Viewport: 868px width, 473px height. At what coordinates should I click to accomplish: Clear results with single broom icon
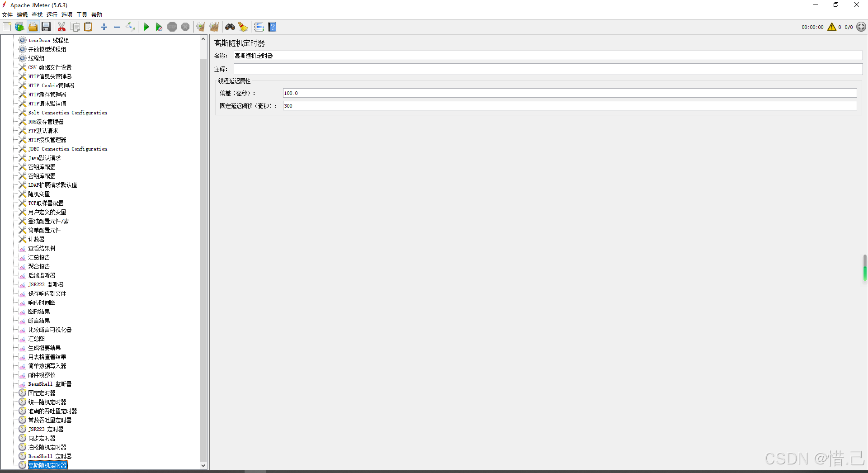(201, 27)
